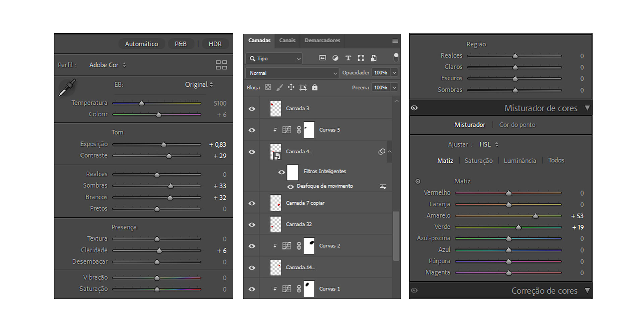Click the Curvas 2 layer mask thumbnail
This screenshot has height=332, width=644.
point(309,246)
